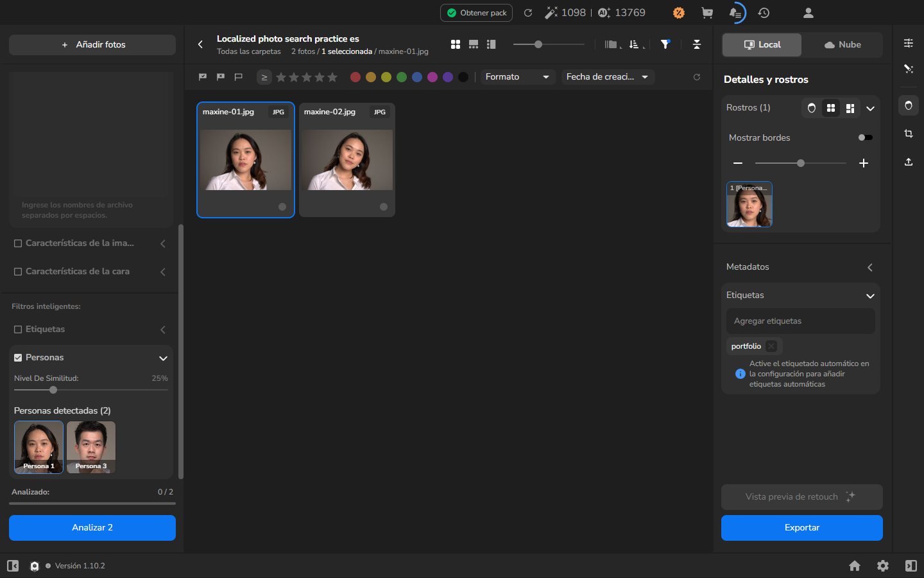
Task: Expand Características de la ima... section chevron
Action: (163, 243)
